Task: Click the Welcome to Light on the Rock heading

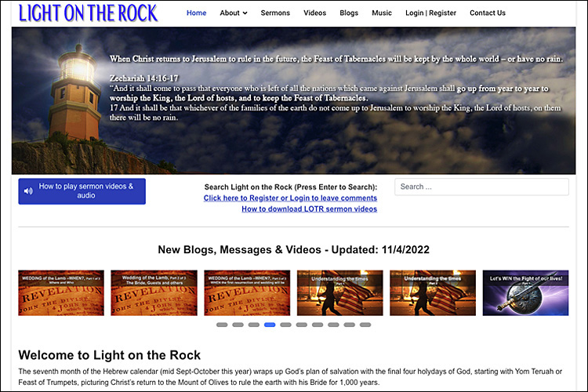Action: [110, 355]
